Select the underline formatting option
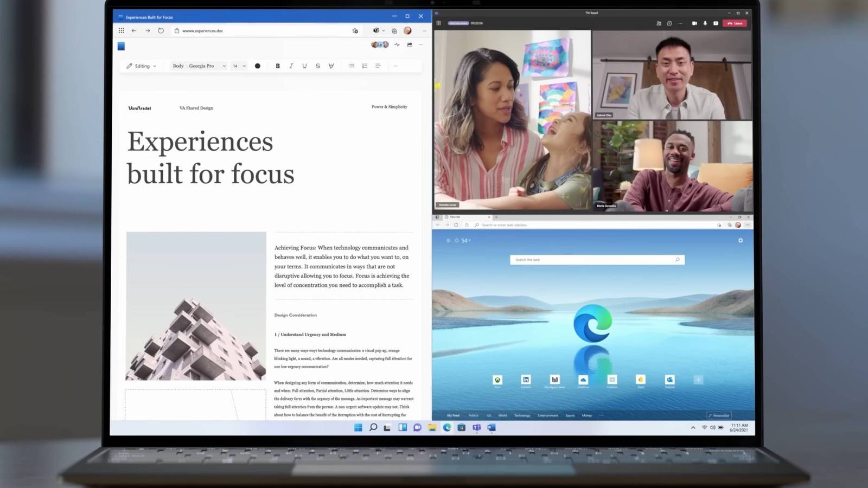Image resolution: width=868 pixels, height=488 pixels. (304, 66)
